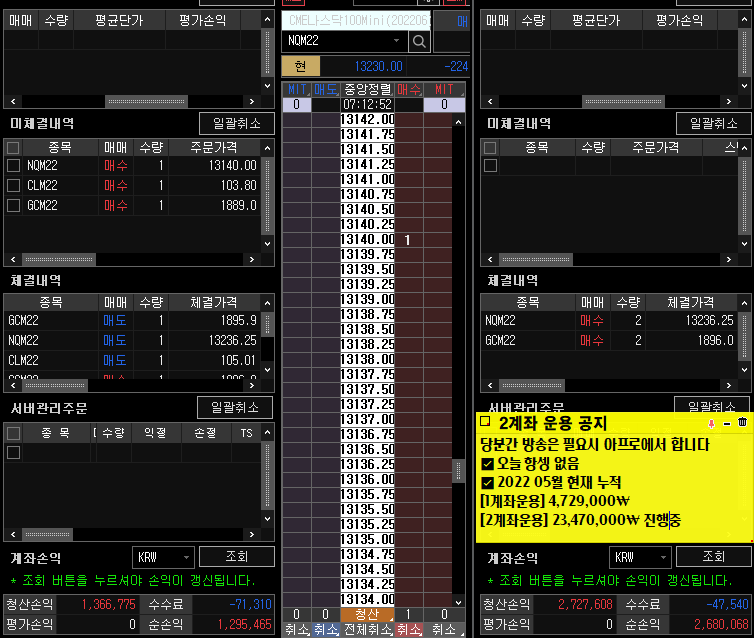Click right arrow under left holdings table at top
The width and height of the screenshot is (754, 638).
click(251, 101)
